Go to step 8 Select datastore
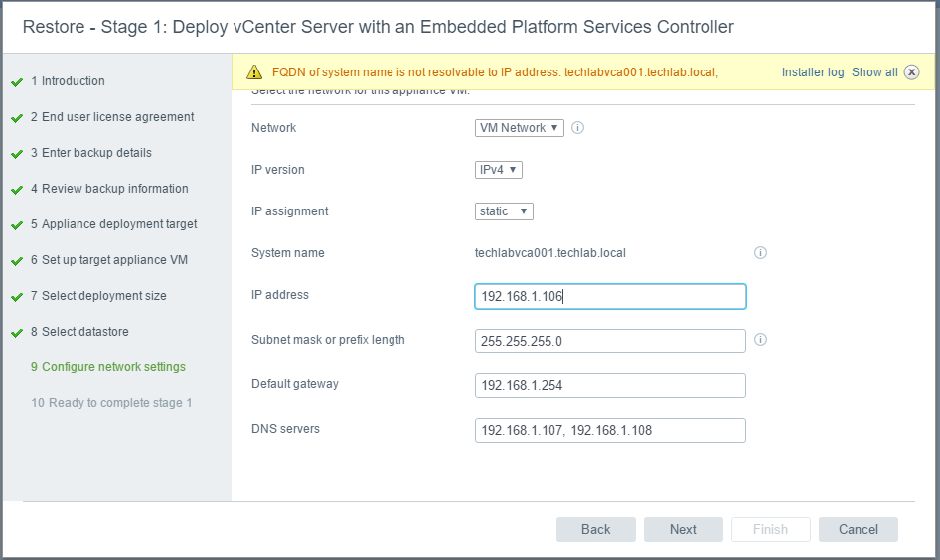This screenshot has width=940, height=560. click(79, 332)
